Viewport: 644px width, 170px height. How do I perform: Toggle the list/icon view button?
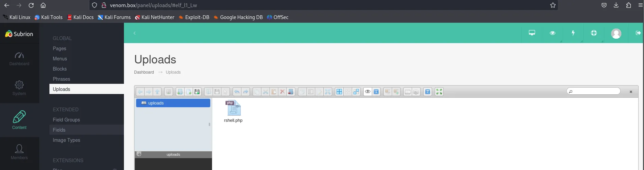pyautogui.click(x=408, y=92)
